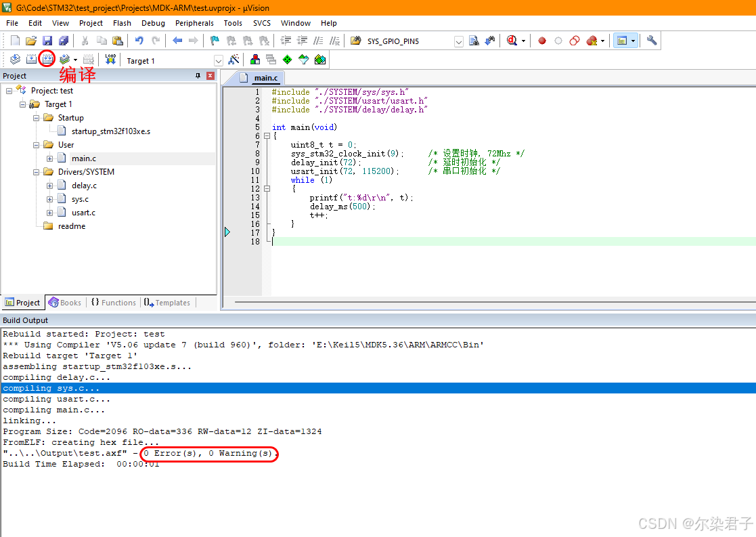Open Find in Files icon

[356, 41]
